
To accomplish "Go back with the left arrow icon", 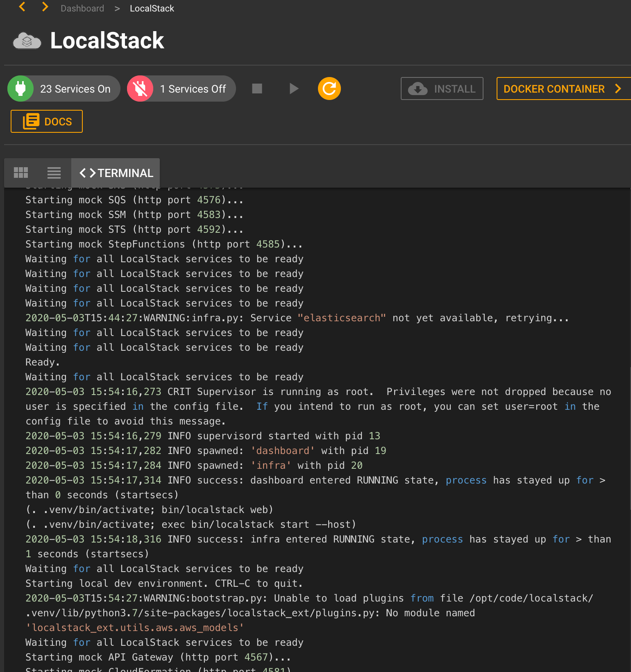I will [x=22, y=7].
